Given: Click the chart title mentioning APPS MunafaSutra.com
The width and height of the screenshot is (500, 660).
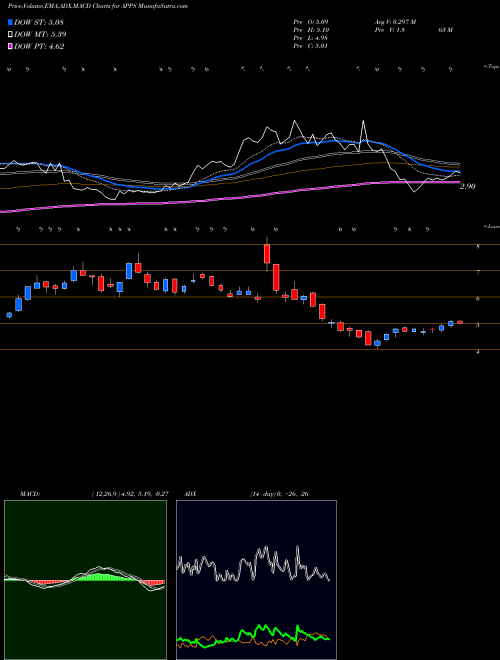Looking at the screenshot, I should tap(98, 6).
